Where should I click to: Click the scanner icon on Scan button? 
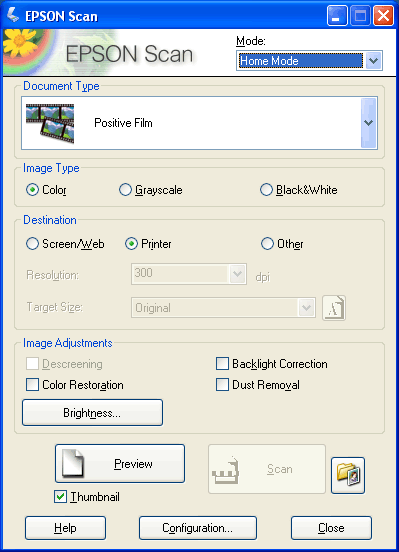pos(225,470)
